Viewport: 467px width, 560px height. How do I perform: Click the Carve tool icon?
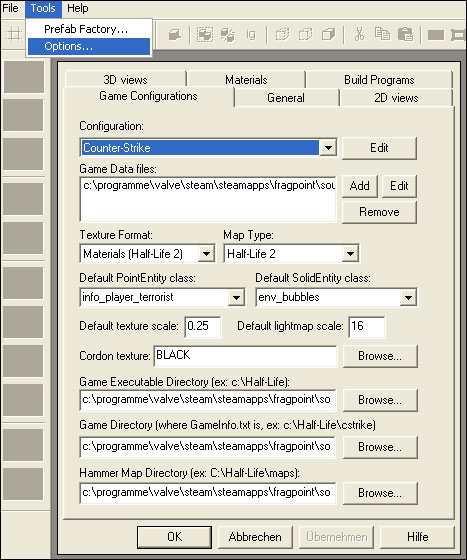pyautogui.click(x=175, y=35)
